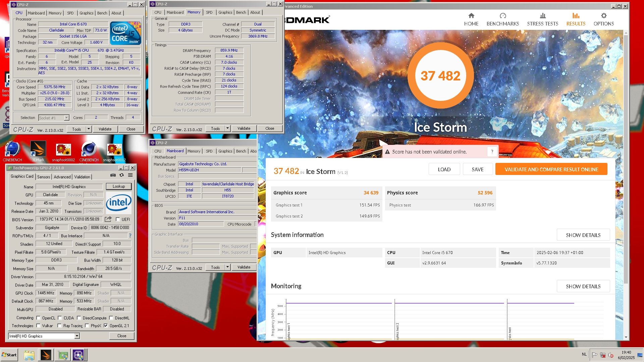Select snaphsot0012 desktop file icon

114,152
